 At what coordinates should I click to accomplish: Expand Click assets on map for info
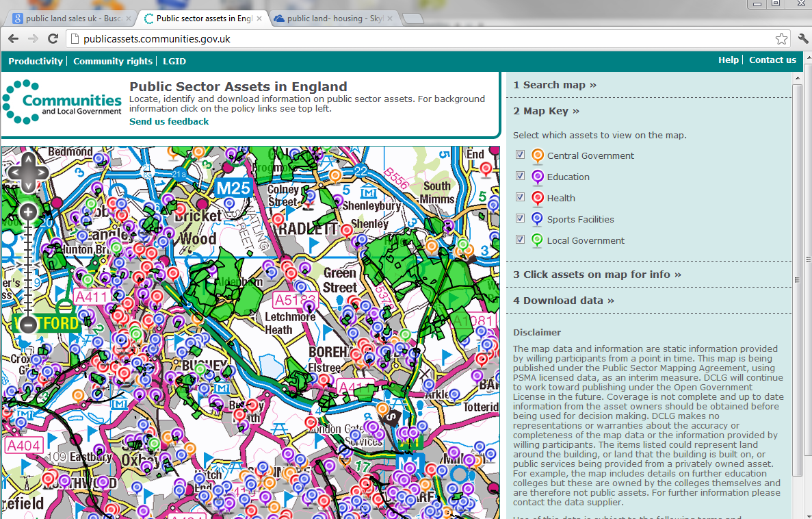click(597, 275)
